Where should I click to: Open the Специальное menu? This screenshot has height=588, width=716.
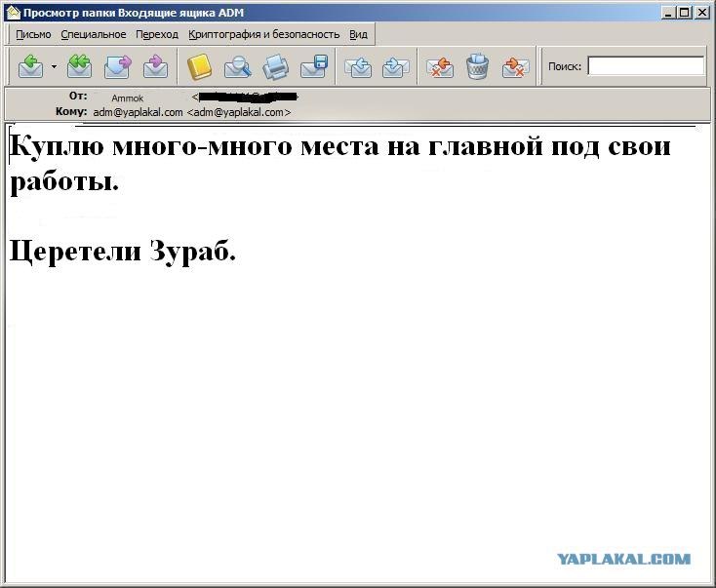(x=94, y=34)
